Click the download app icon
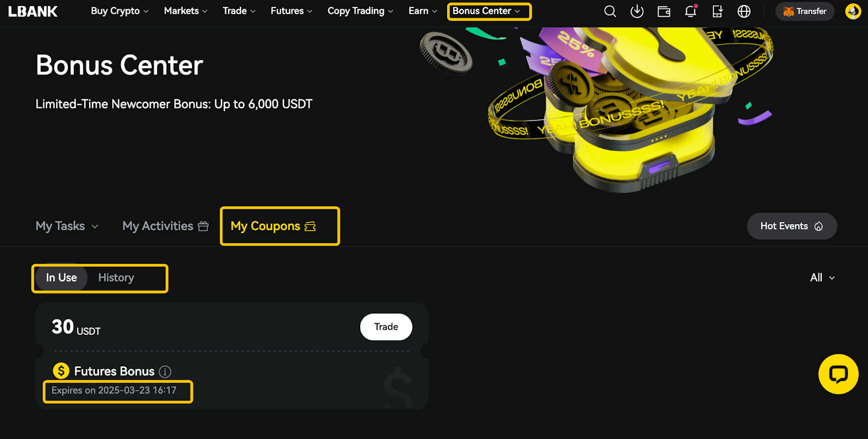This screenshot has width=868, height=439. [637, 11]
